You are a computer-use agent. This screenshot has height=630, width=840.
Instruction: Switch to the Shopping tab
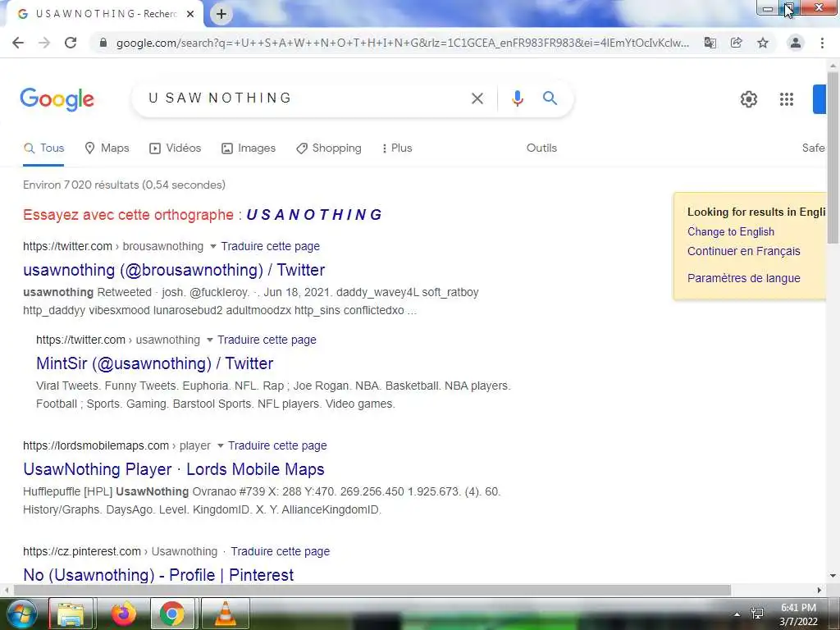[x=328, y=148]
